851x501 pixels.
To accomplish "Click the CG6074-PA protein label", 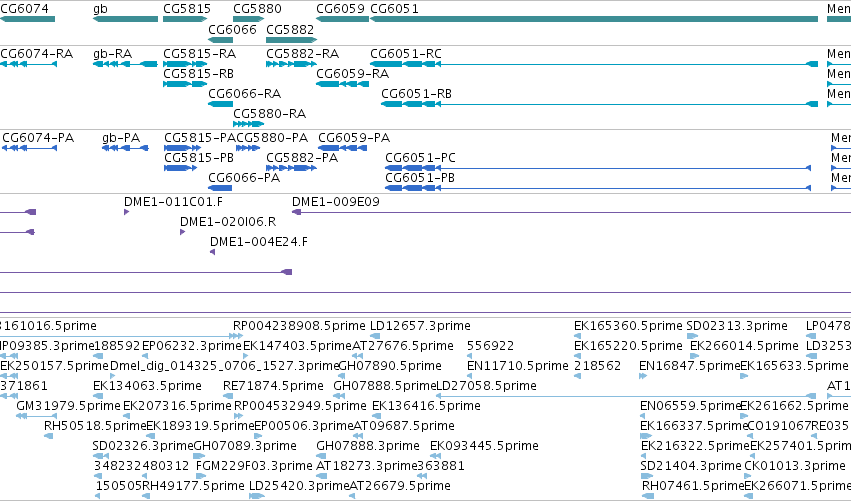I will (38, 138).
